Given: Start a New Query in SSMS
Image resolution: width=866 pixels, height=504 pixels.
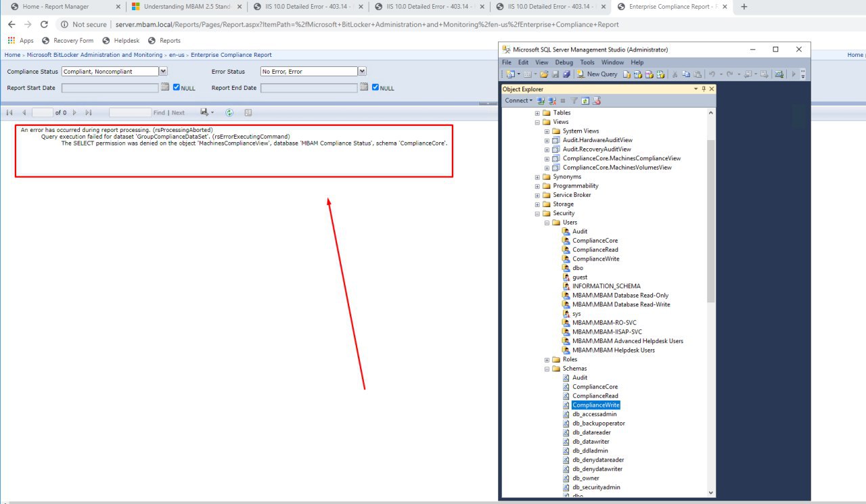Looking at the screenshot, I should 597,74.
